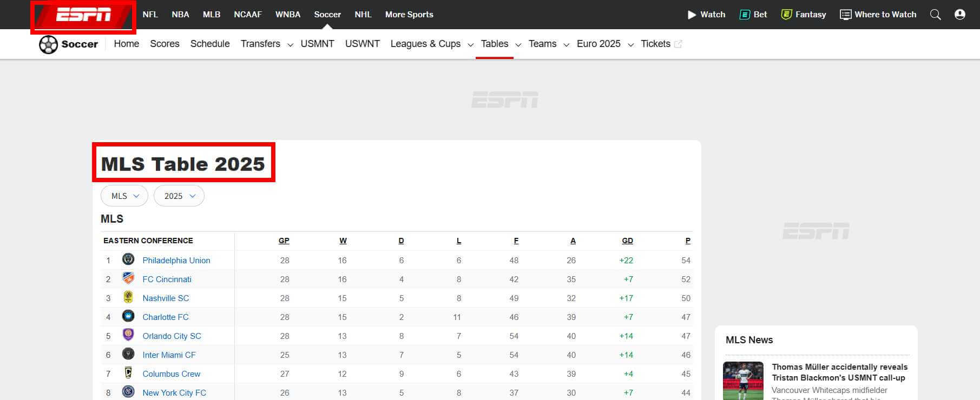The height and width of the screenshot is (400, 980).
Task: Open Scores tab
Action: (x=165, y=44)
